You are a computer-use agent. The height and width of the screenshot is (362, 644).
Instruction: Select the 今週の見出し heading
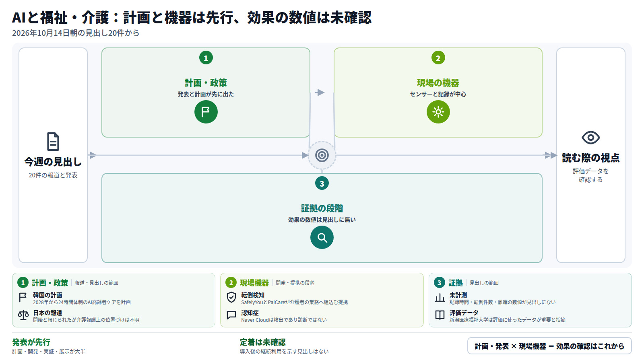53,162
